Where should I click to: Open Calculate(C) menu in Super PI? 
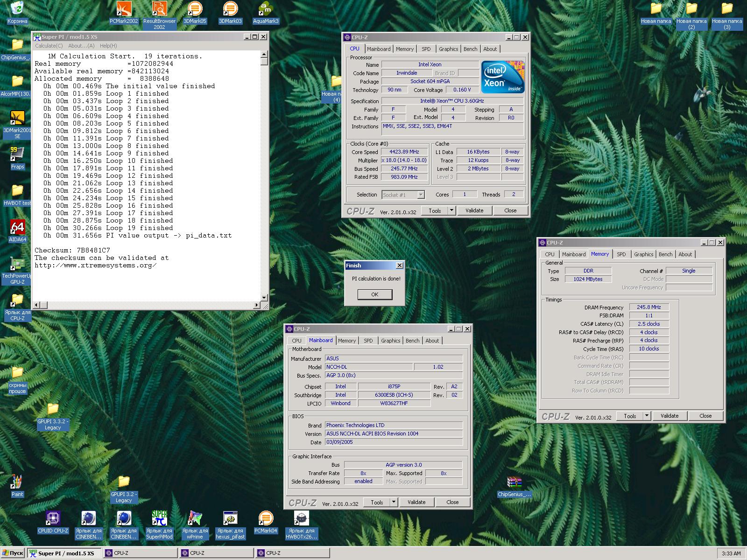point(49,46)
